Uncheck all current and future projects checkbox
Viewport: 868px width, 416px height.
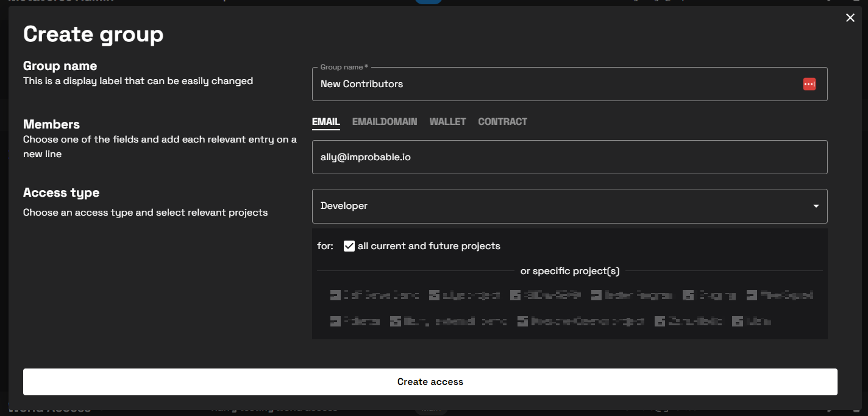tap(349, 246)
